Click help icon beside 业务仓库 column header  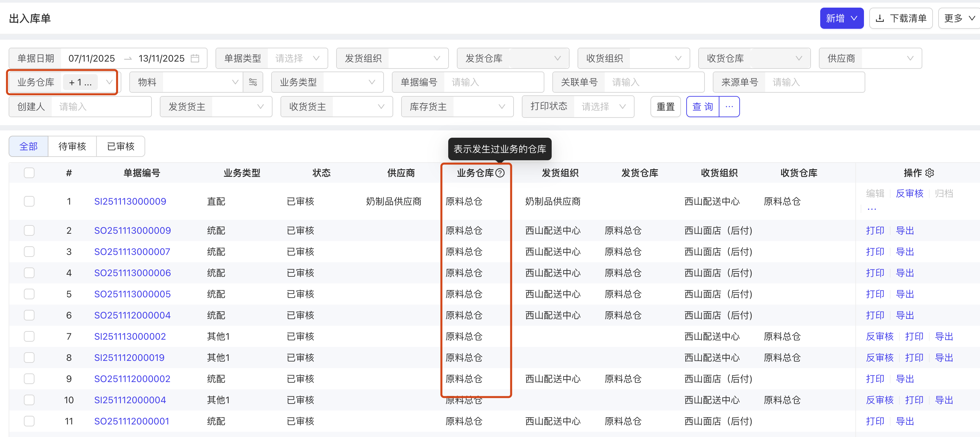(x=500, y=173)
